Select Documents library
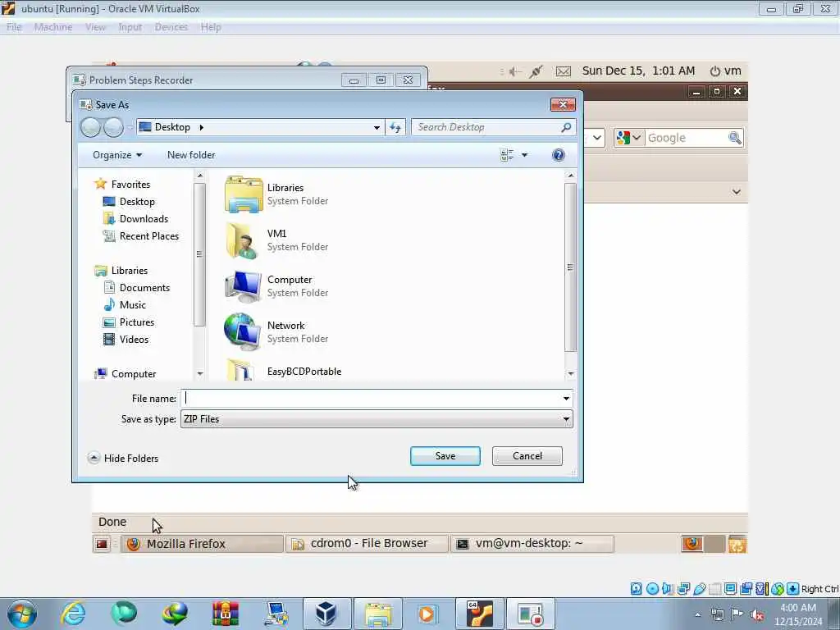 coord(137,288)
